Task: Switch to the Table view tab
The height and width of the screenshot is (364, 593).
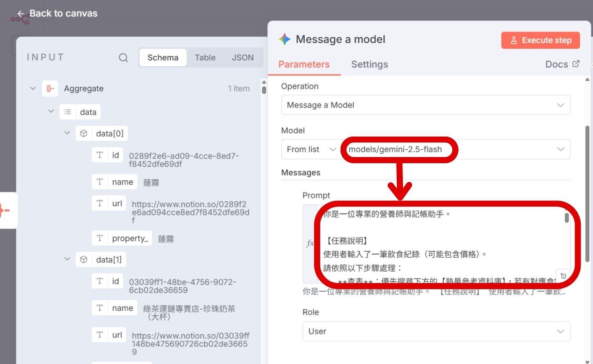Action: click(205, 57)
